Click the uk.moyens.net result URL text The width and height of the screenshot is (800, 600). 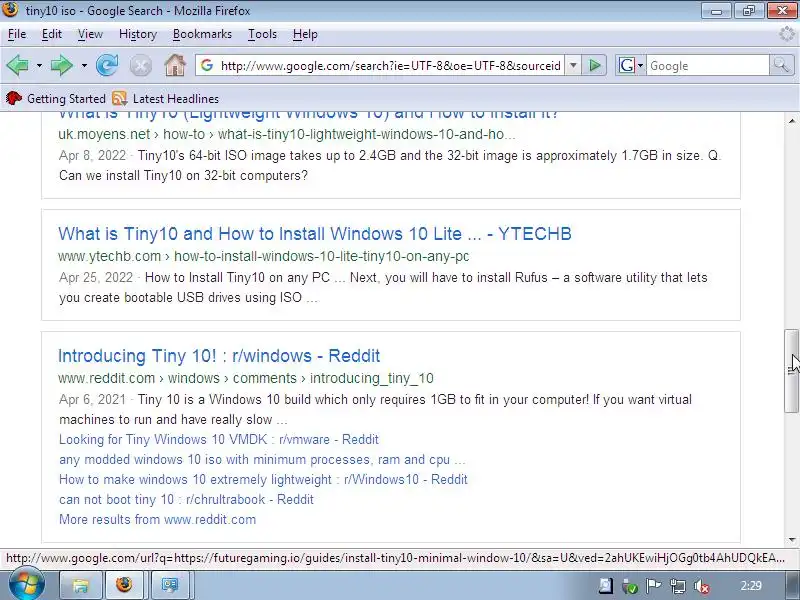click(287, 134)
